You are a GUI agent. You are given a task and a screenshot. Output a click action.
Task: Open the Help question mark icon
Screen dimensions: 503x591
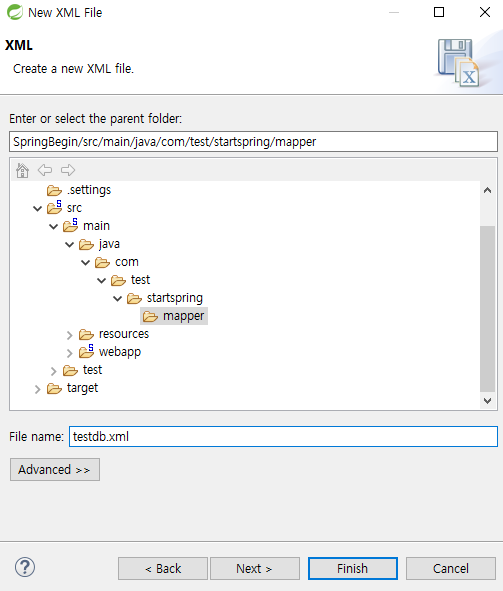(25, 567)
